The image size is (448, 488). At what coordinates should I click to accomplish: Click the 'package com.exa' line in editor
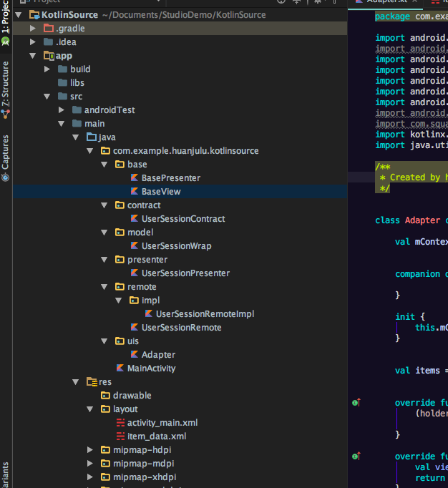[411, 16]
